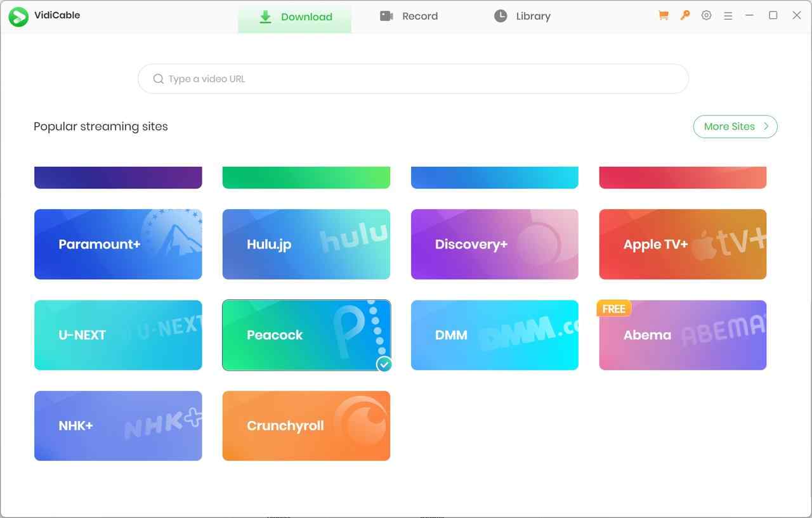Open the key registration icon

click(685, 16)
